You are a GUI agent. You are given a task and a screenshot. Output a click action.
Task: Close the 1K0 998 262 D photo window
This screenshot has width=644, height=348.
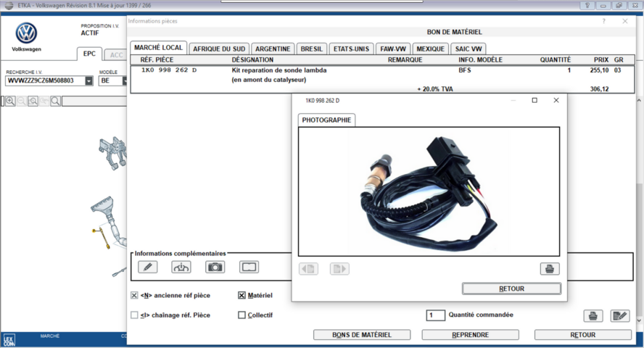click(556, 100)
